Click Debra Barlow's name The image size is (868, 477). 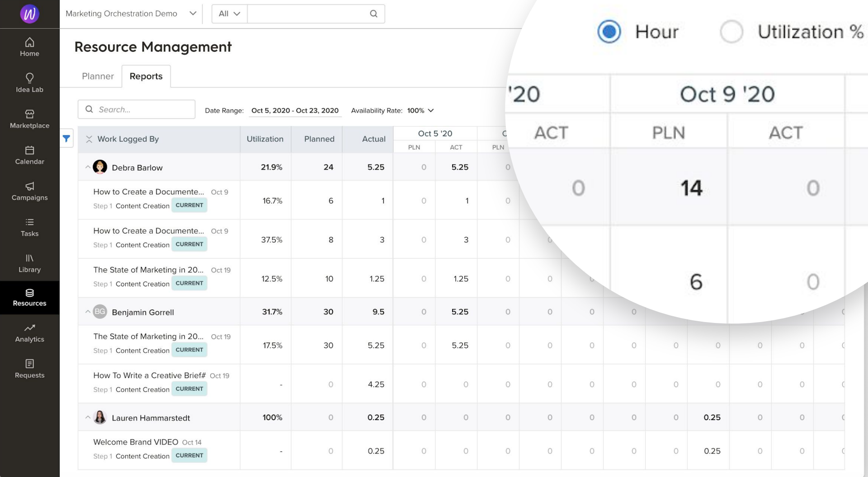[137, 168]
